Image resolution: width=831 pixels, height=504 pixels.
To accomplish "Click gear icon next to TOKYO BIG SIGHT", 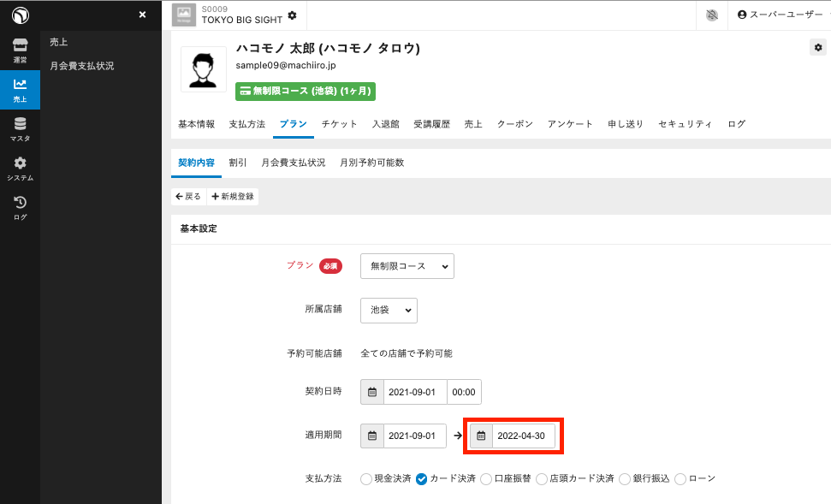I will 293,15.
